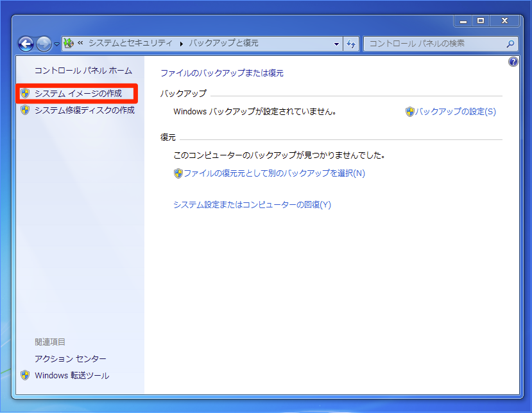The height and width of the screenshot is (413, 532).
Task: Click the 関連項目 label
Action: tap(50, 342)
